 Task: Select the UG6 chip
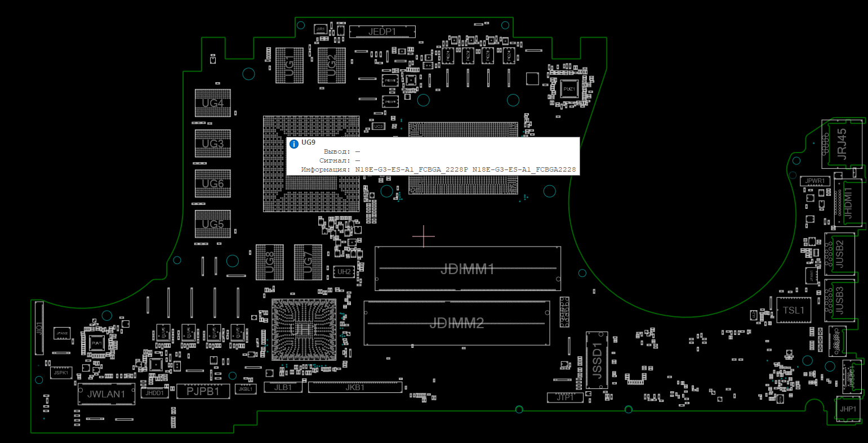point(212,184)
